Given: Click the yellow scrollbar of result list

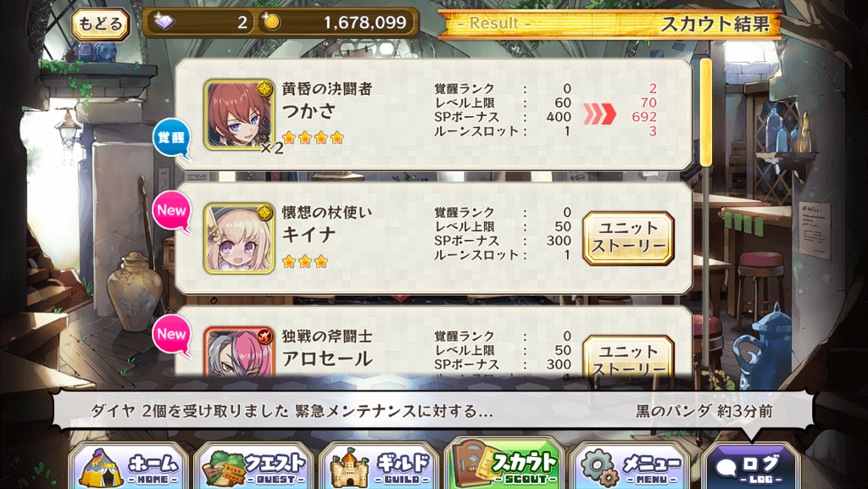Looking at the screenshot, I should (x=706, y=113).
